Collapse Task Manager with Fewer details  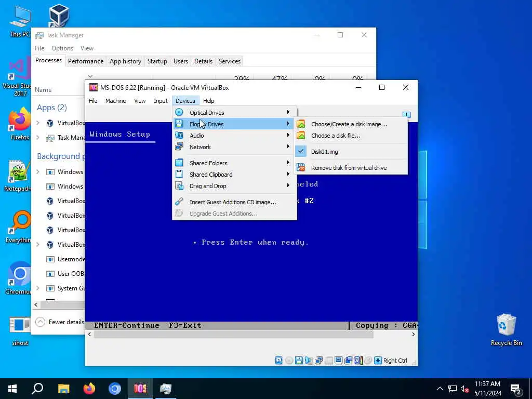[60, 322]
